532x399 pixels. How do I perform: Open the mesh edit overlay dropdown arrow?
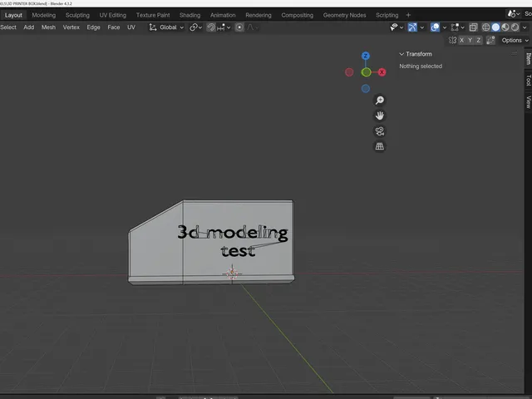pos(462,27)
